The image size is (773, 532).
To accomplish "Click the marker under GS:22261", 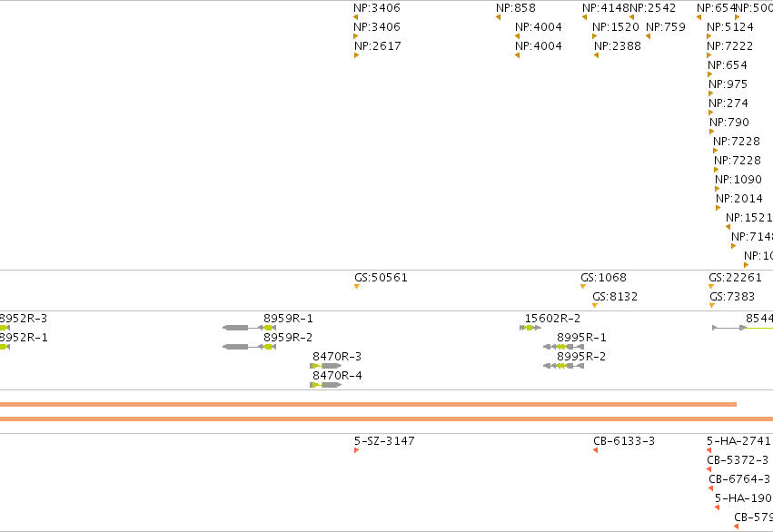I will [x=711, y=287].
